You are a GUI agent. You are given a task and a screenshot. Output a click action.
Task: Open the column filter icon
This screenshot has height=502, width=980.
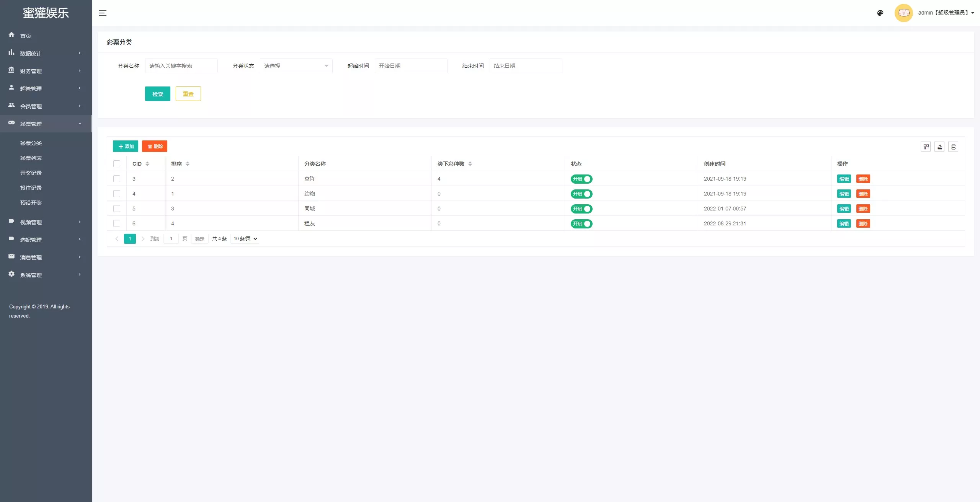tap(926, 147)
